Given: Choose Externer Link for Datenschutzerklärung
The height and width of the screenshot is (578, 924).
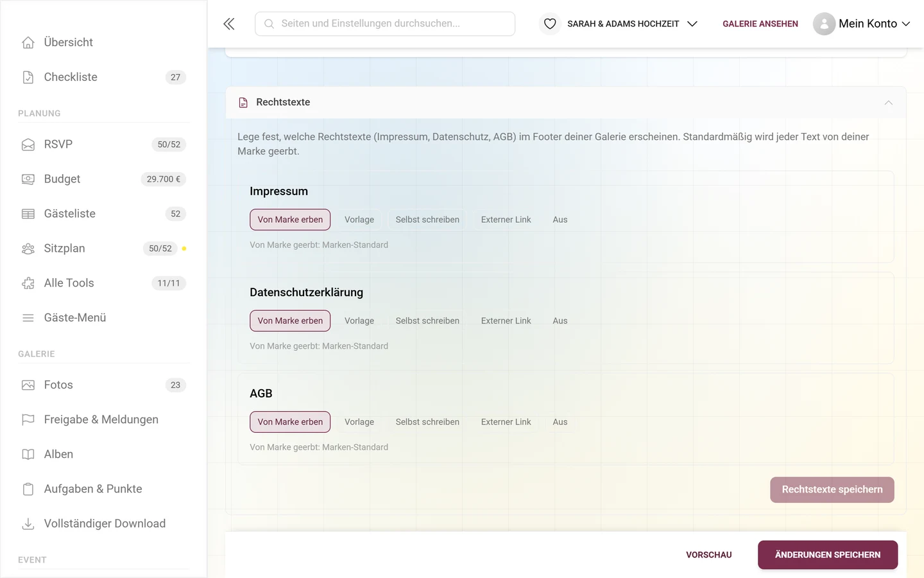Looking at the screenshot, I should point(506,321).
